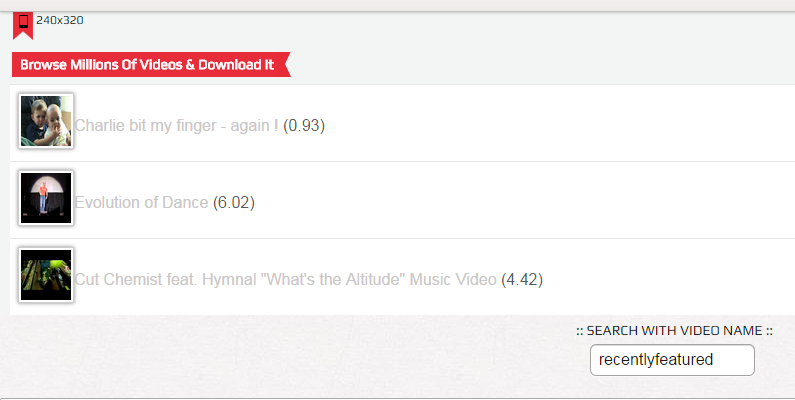The width and height of the screenshot is (795, 400).
Task: Focus the search field containing recentlyfeatured
Action: [x=671, y=360]
